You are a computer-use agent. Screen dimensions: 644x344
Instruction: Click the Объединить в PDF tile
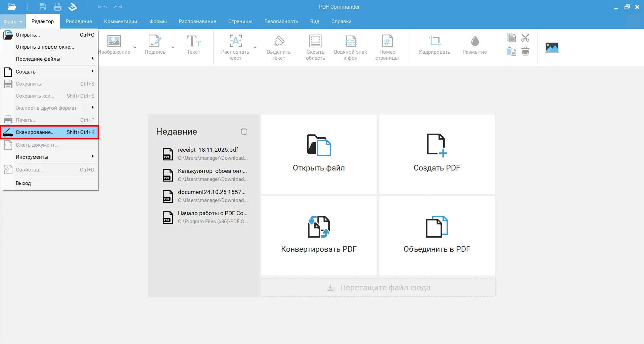coord(436,235)
